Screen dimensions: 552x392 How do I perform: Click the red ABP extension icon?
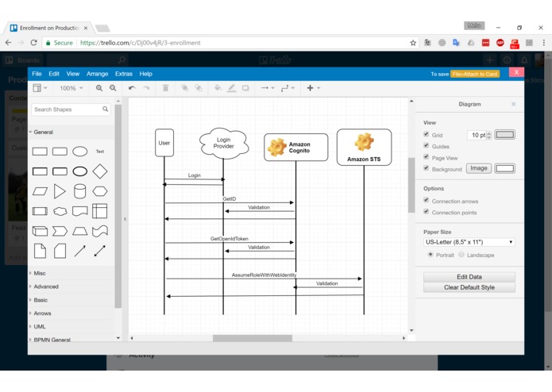[x=500, y=43]
